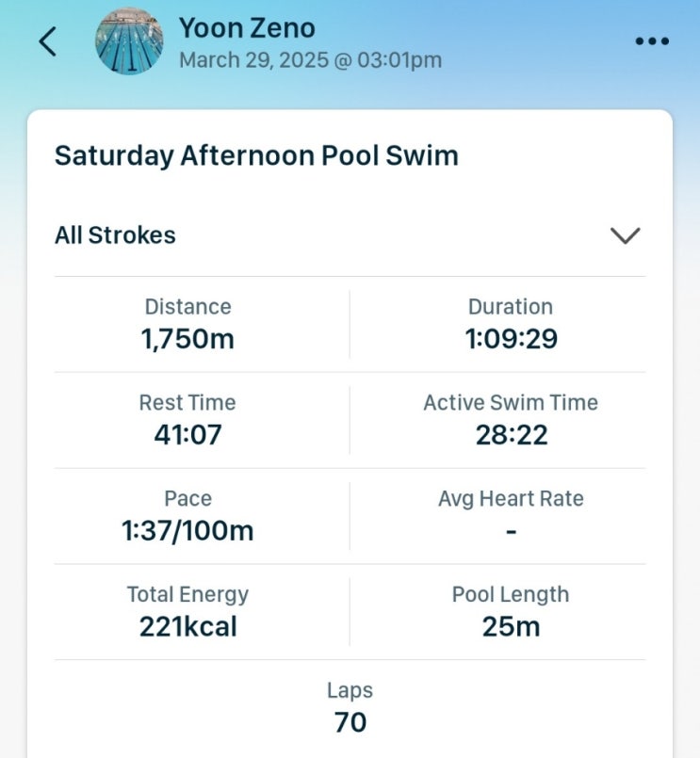Open the pool profile picture
This screenshot has width=700, height=758.
(129, 41)
